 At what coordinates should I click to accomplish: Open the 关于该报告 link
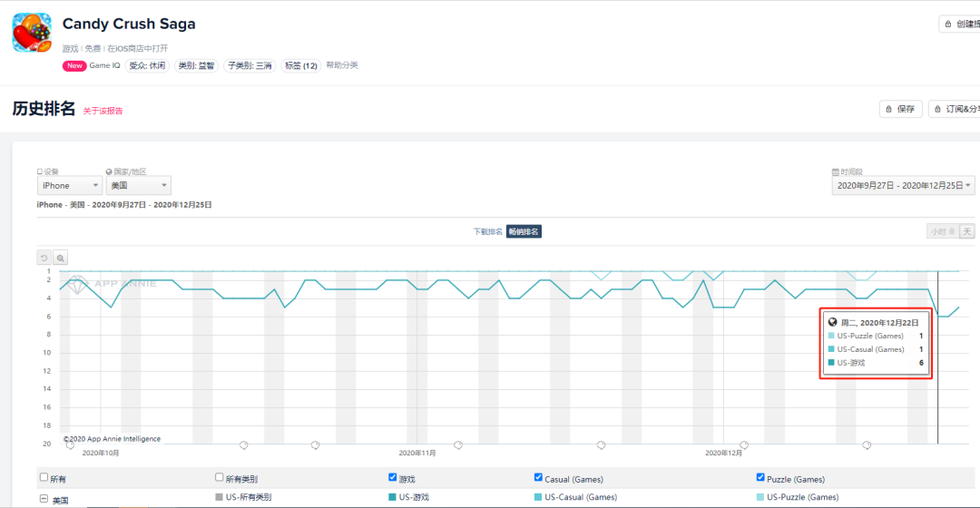(x=103, y=111)
